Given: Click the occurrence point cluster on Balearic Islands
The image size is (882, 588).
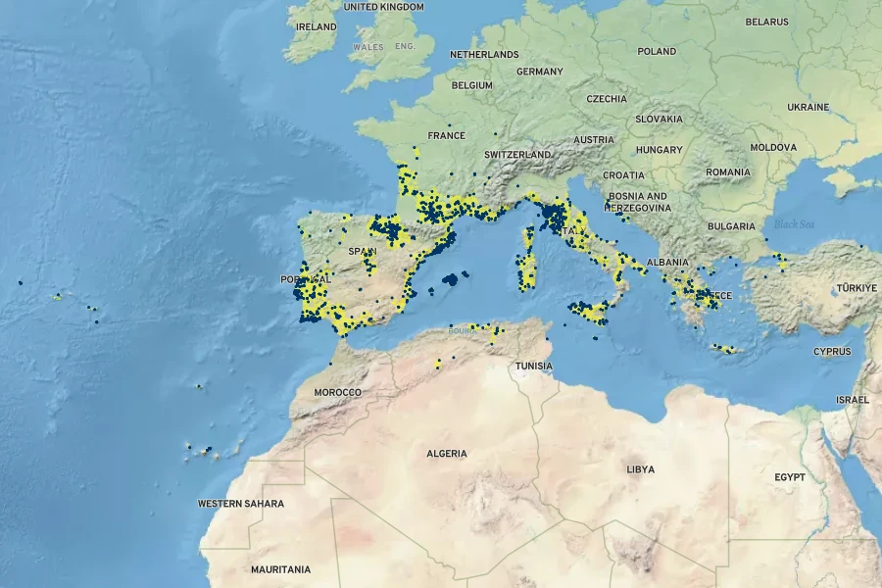Looking at the screenshot, I should click(x=451, y=279).
